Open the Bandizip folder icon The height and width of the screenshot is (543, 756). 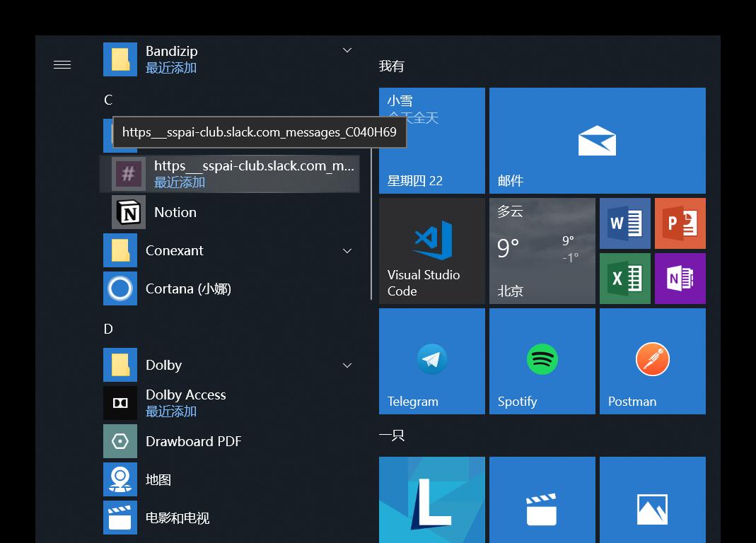tap(120, 59)
